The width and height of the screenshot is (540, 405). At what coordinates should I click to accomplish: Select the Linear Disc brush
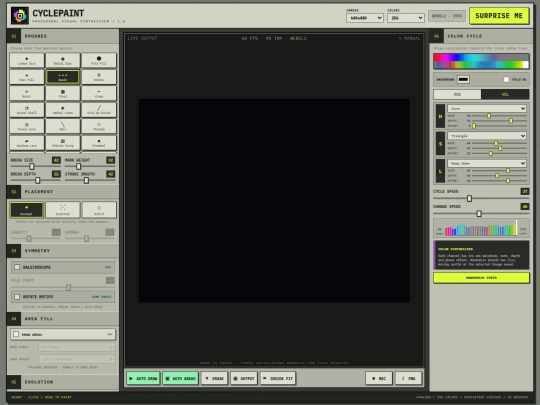coord(27,60)
